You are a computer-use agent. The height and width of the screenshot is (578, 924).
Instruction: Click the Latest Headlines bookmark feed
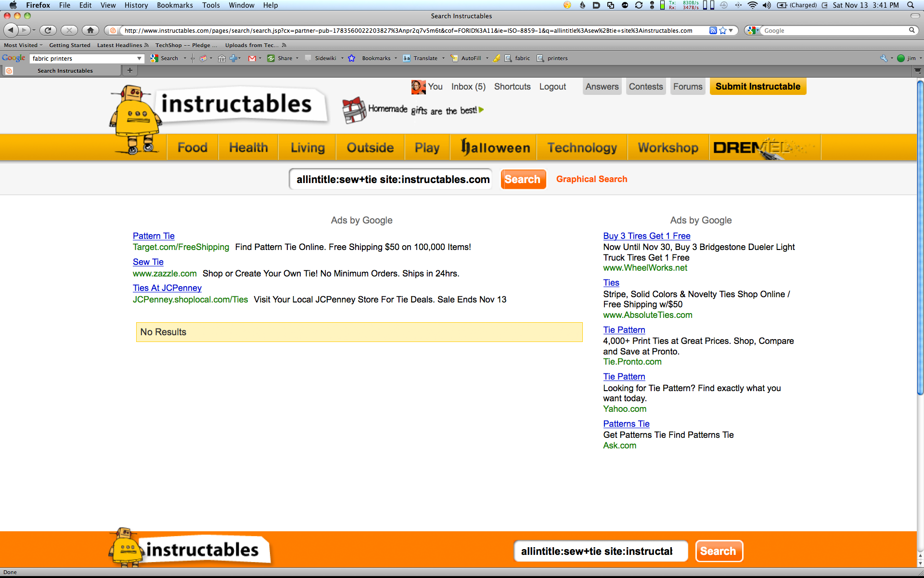click(123, 45)
